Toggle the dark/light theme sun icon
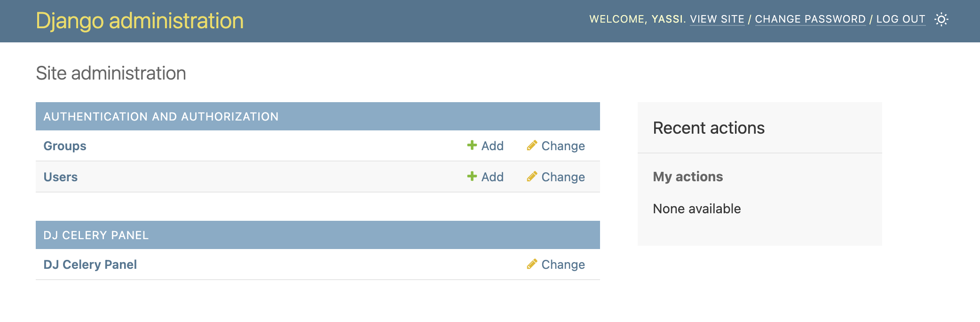The width and height of the screenshot is (980, 322). 942,20
